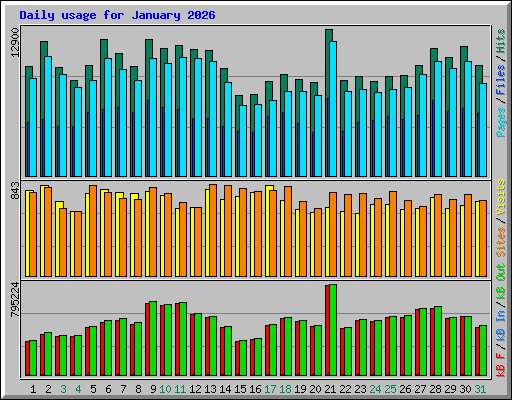Click day 13 on the x-axis
The height and width of the screenshot is (400, 512).
[x=210, y=389]
